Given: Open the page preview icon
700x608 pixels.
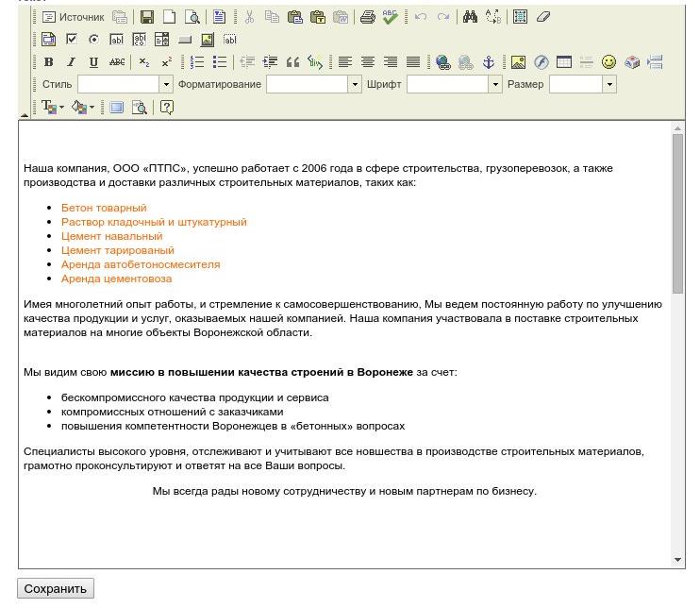Looking at the screenshot, I should (x=192, y=17).
